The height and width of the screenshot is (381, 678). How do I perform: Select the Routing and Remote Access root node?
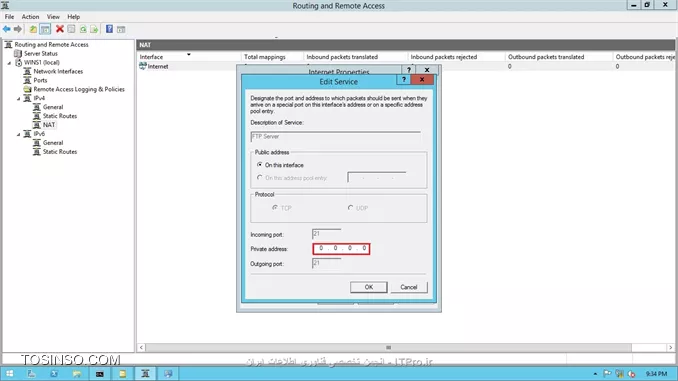tap(51, 45)
